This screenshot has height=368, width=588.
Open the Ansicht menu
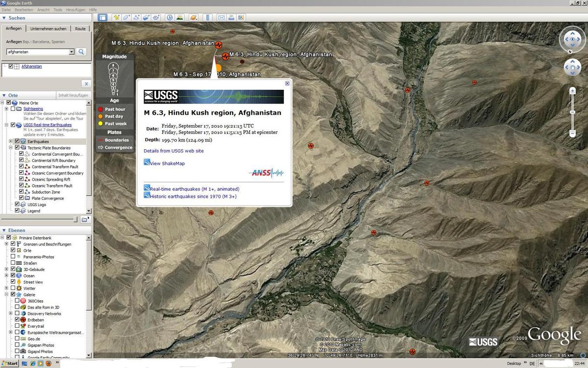pos(43,10)
